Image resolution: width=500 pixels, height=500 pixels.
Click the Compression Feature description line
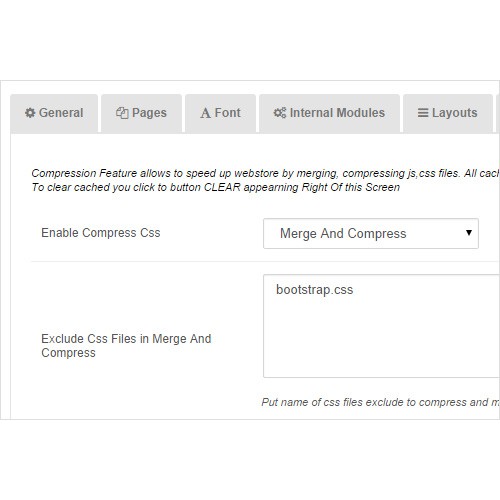pyautogui.click(x=265, y=173)
